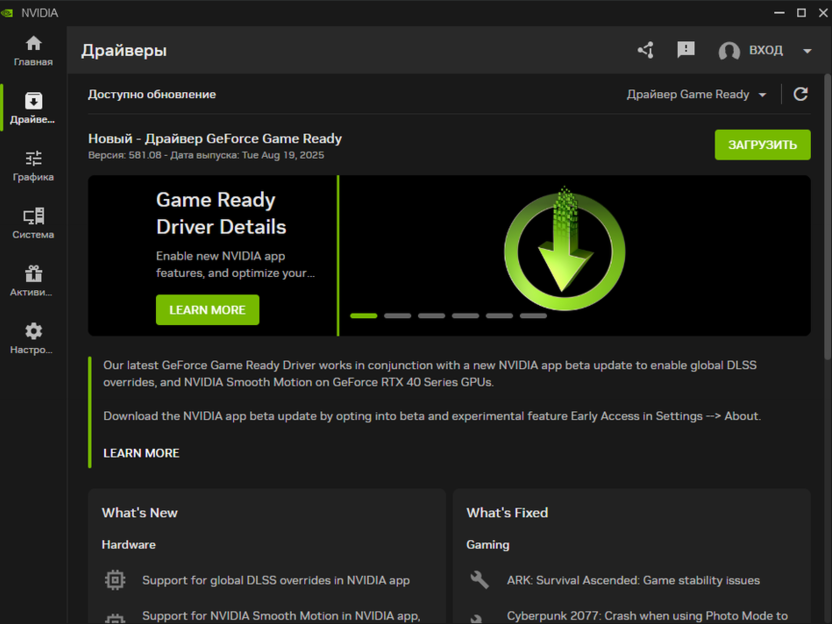Select the first carousel slide indicator
The image size is (832, 624).
364,316
